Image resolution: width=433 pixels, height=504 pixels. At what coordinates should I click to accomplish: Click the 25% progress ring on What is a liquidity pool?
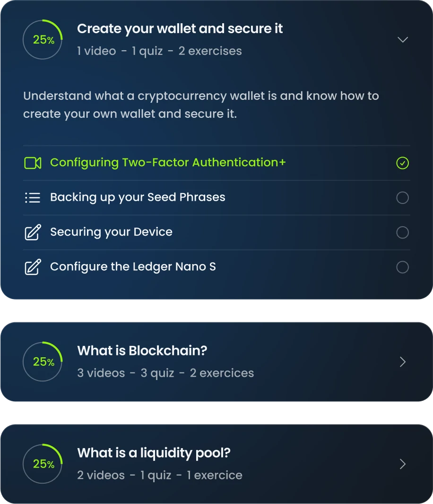click(x=43, y=464)
